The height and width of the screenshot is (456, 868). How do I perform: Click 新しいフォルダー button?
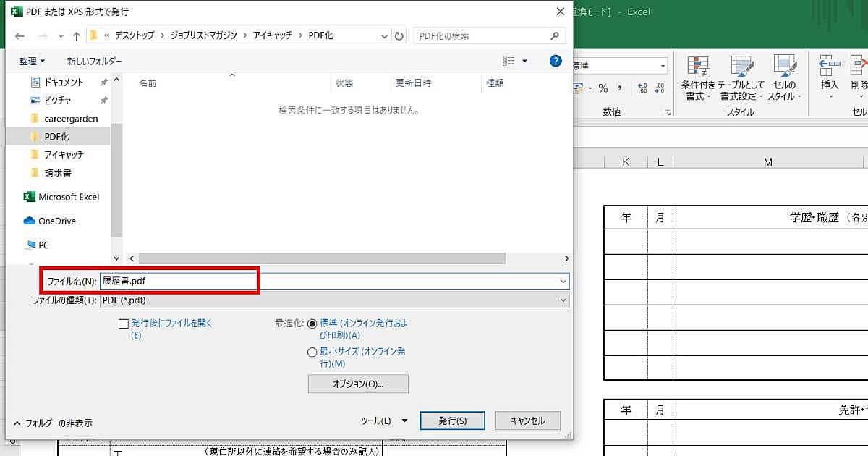click(x=94, y=62)
